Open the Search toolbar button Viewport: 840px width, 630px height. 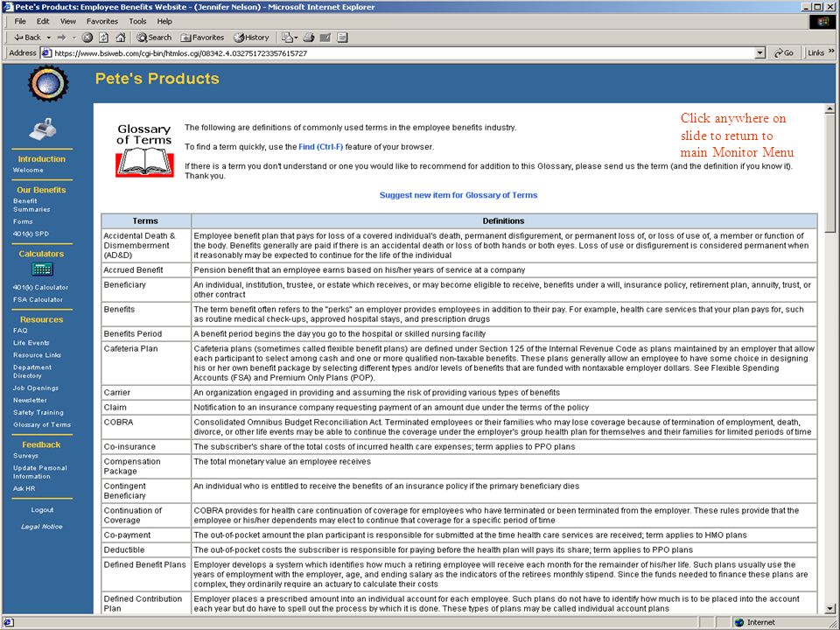[154, 38]
